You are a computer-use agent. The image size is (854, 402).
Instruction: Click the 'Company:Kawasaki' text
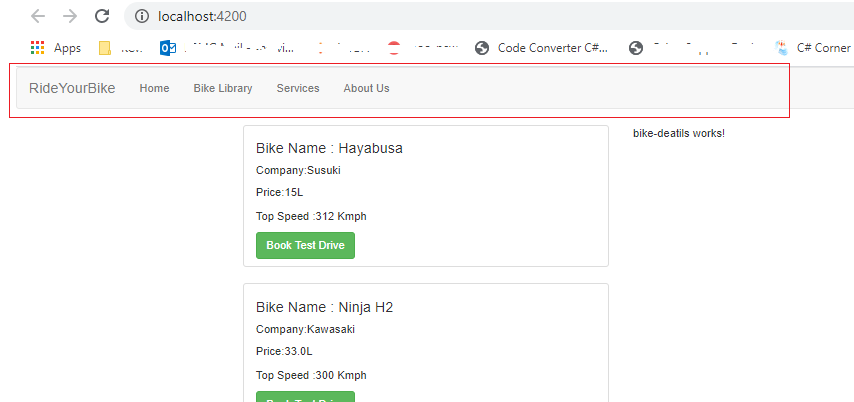point(305,330)
